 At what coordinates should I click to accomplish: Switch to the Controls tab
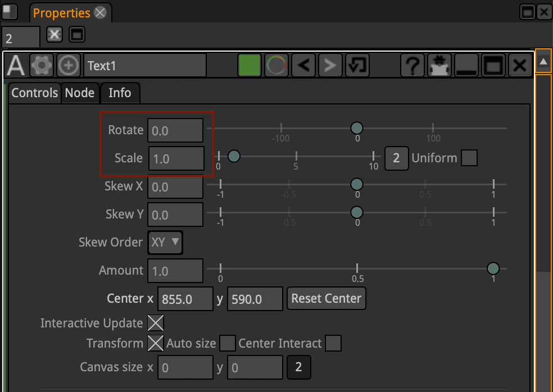pos(35,93)
